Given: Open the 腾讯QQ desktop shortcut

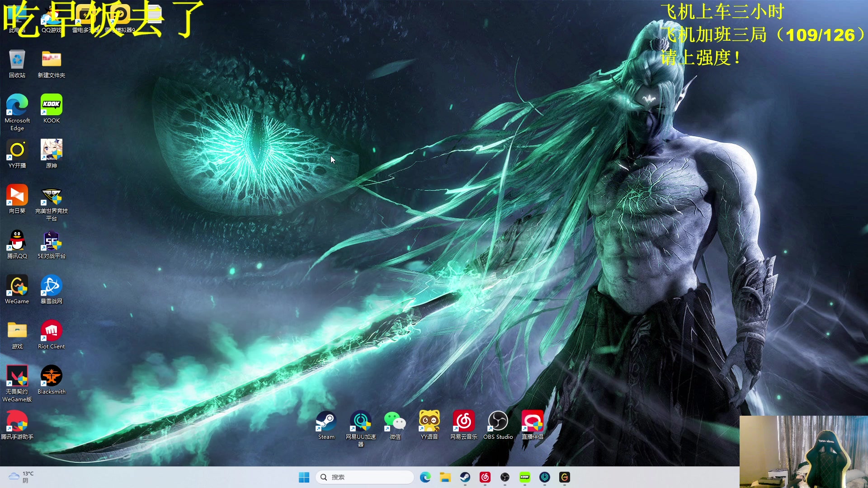Looking at the screenshot, I should [17, 241].
